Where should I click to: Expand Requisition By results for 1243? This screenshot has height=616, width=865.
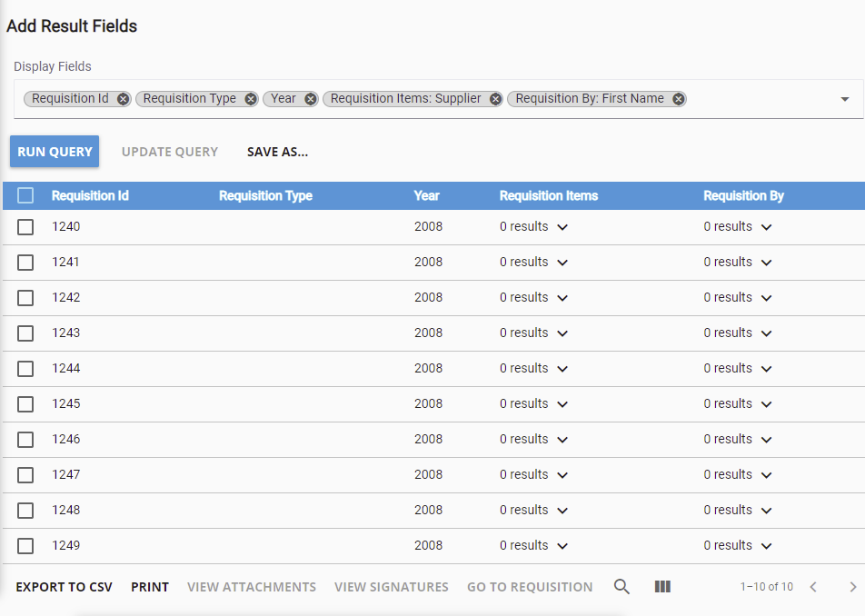tap(766, 333)
